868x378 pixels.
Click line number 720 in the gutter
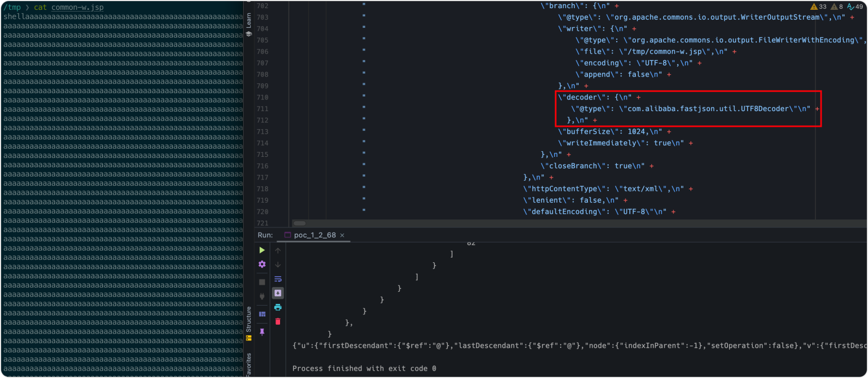click(x=262, y=212)
